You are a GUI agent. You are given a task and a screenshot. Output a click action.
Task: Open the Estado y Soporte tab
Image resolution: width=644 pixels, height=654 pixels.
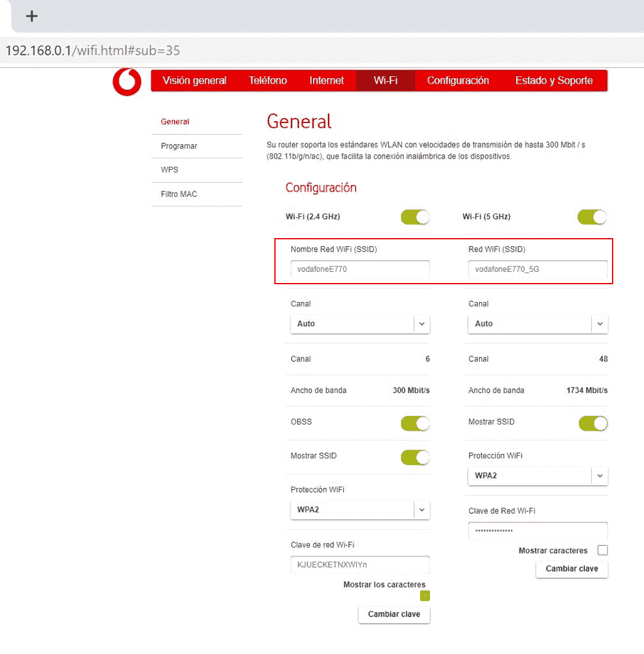554,81
